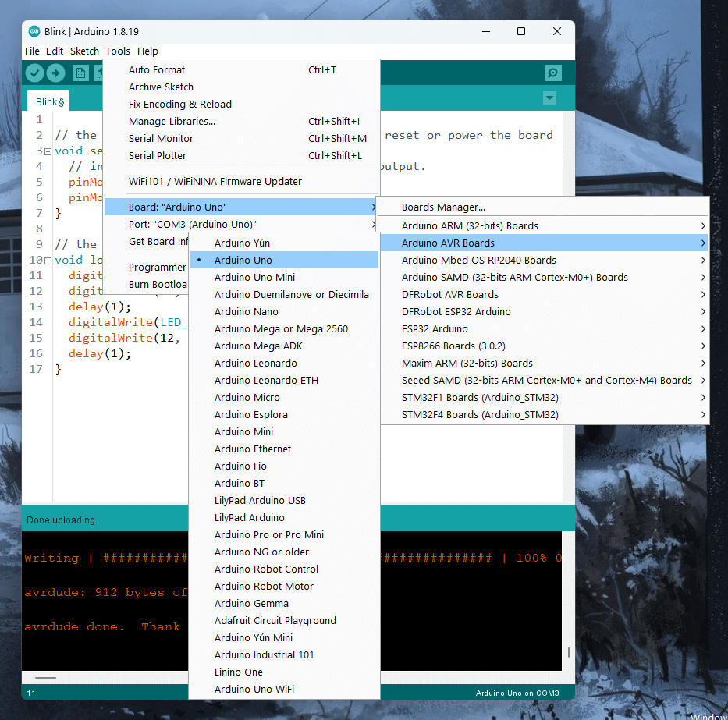Open Serial Plotter menu entry
The width and height of the screenshot is (728, 720).
[x=241, y=155]
